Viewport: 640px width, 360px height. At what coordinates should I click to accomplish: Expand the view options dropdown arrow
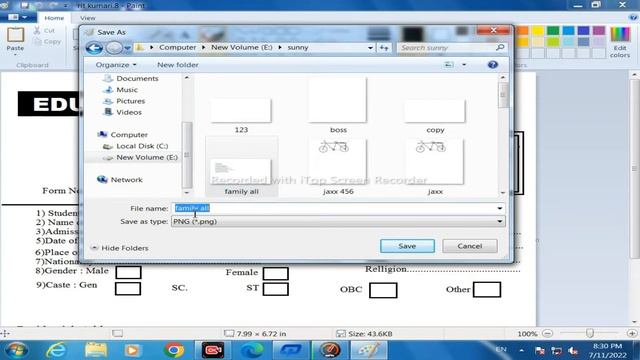point(464,64)
